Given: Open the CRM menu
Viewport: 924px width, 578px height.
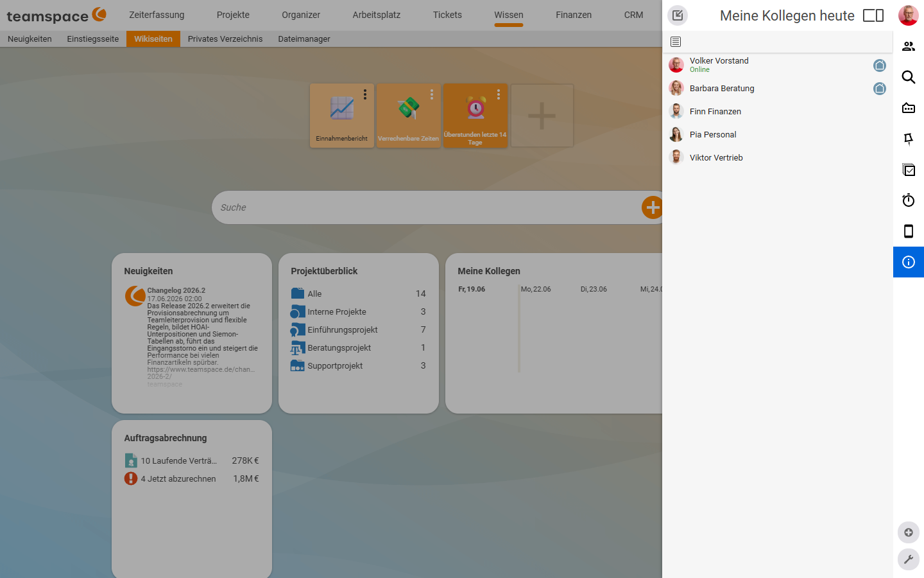Looking at the screenshot, I should pos(634,15).
